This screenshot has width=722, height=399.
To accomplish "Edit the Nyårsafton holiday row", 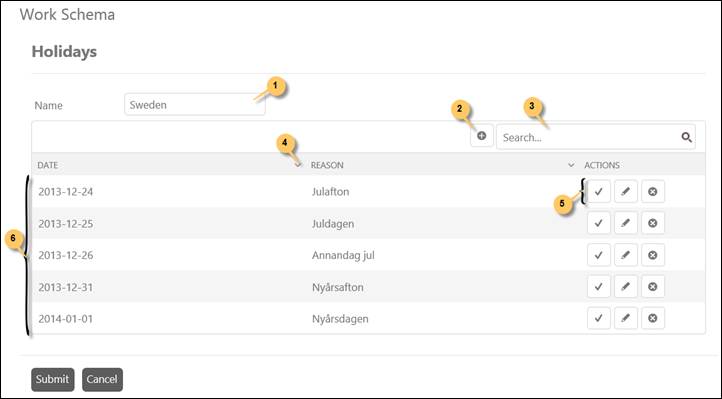I will 625,287.
